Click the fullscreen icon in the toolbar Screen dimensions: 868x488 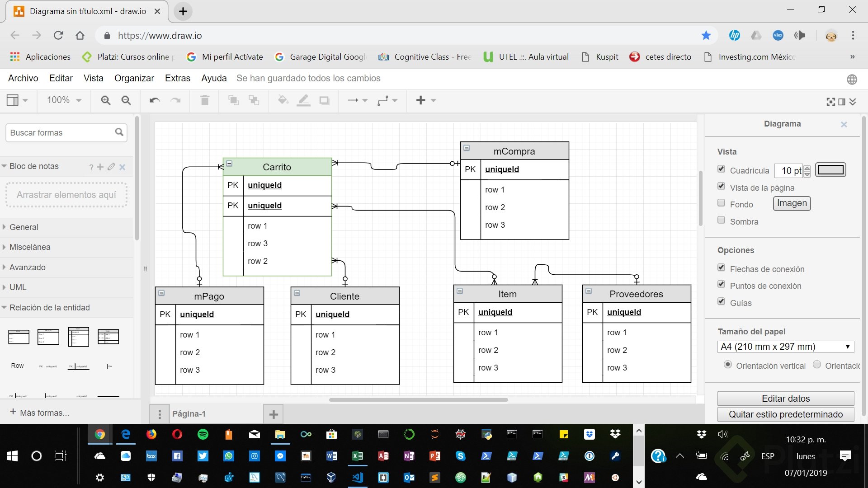coord(830,102)
